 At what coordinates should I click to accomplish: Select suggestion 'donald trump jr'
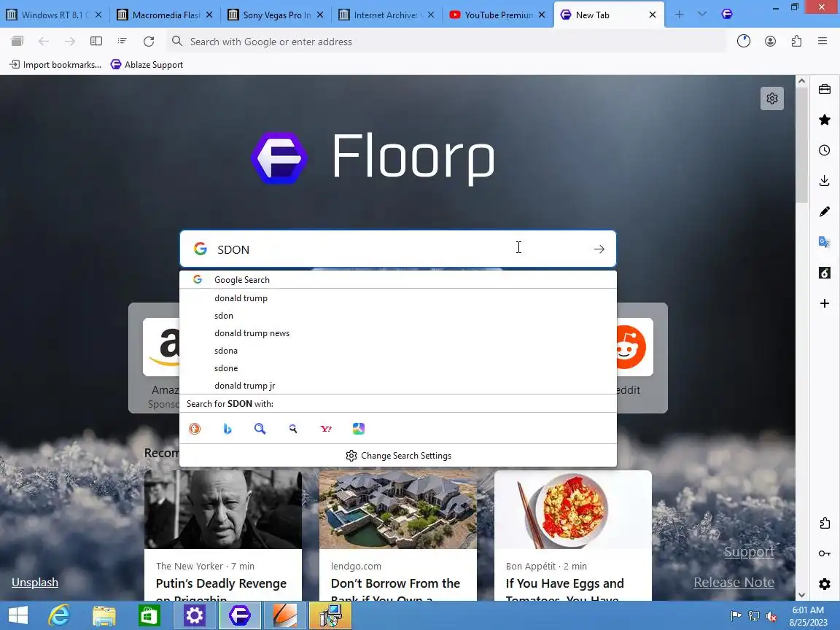(398, 386)
